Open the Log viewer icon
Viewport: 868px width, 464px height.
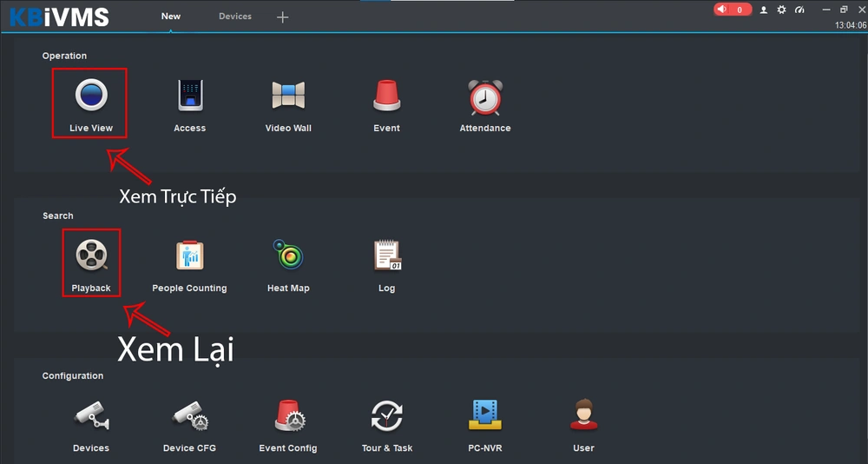tap(386, 256)
